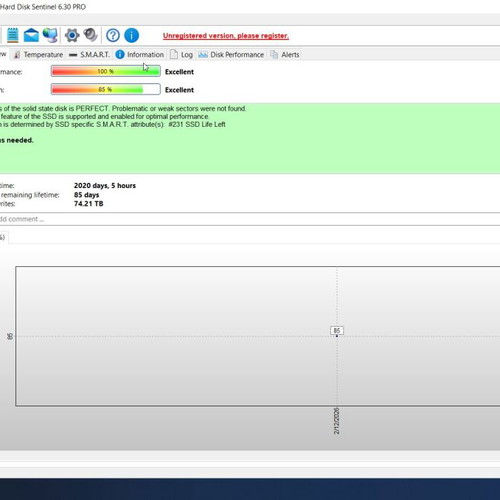The width and height of the screenshot is (500, 500).
Task: Open the Disk Performance tab
Action: 231,55
